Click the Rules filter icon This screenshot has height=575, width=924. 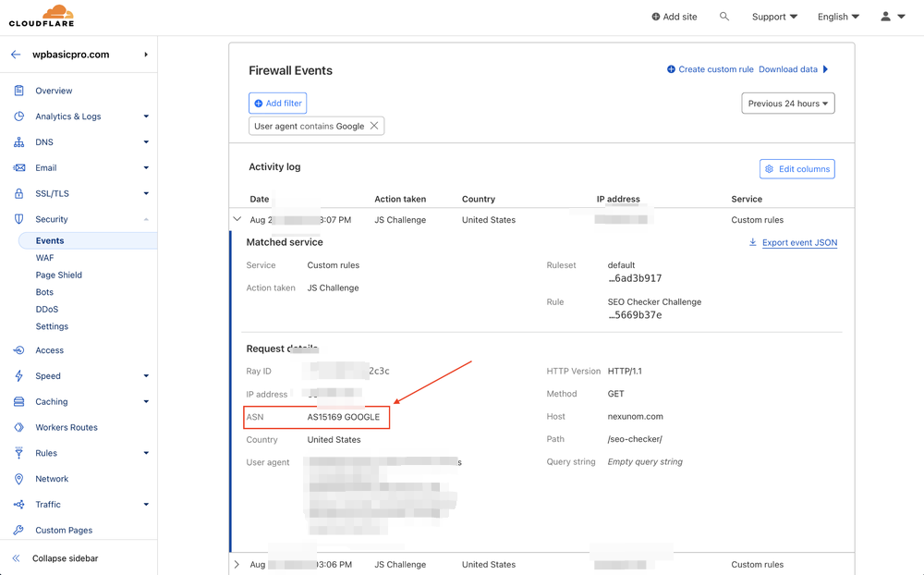coord(18,453)
